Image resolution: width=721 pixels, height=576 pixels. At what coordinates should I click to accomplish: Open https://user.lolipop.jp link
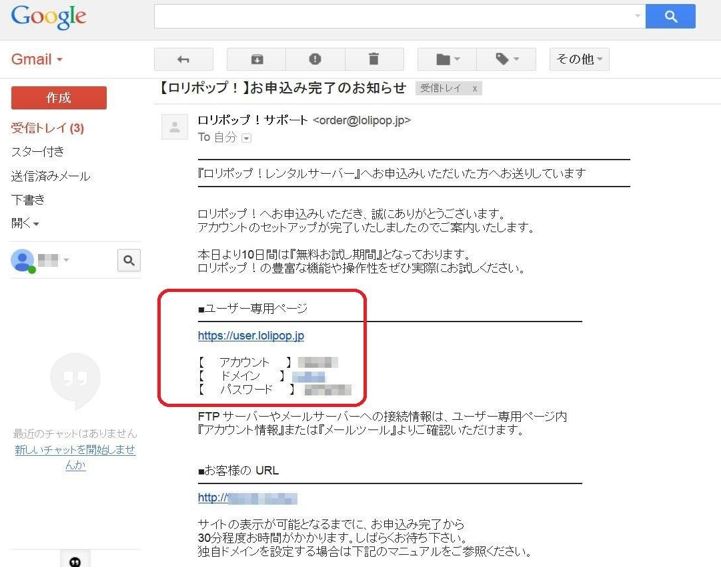[x=251, y=336]
